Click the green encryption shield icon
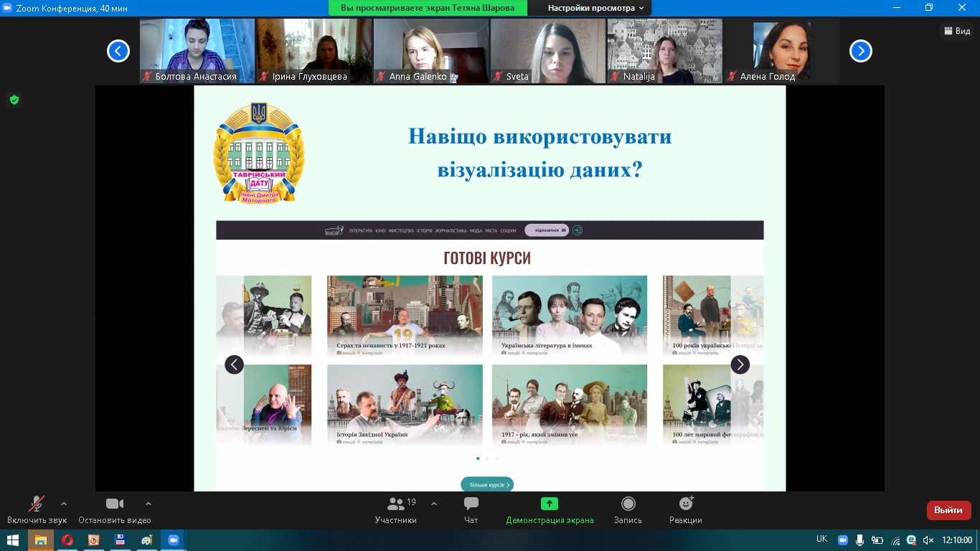This screenshot has width=980, height=551. 14,100
